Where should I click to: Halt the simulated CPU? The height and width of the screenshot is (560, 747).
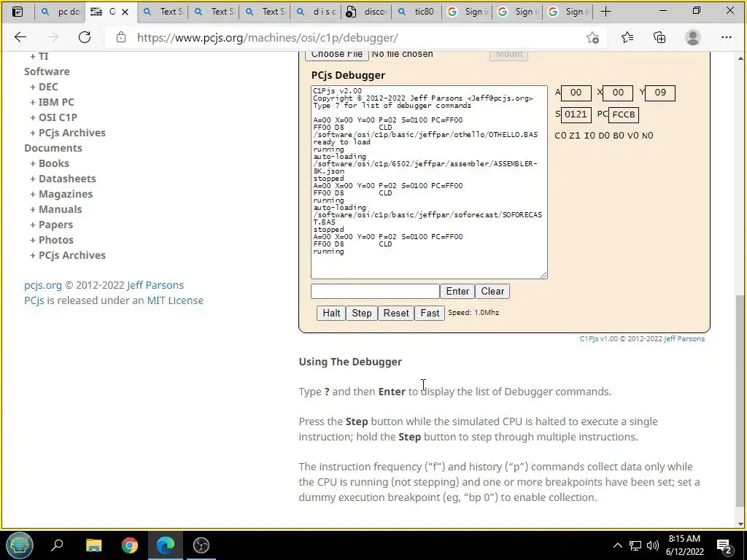[331, 313]
